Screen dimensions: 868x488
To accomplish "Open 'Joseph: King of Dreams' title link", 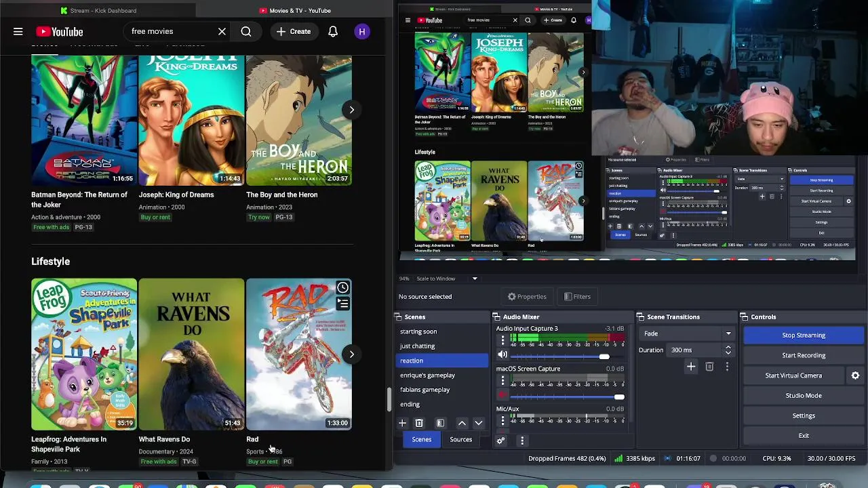I will coord(176,195).
